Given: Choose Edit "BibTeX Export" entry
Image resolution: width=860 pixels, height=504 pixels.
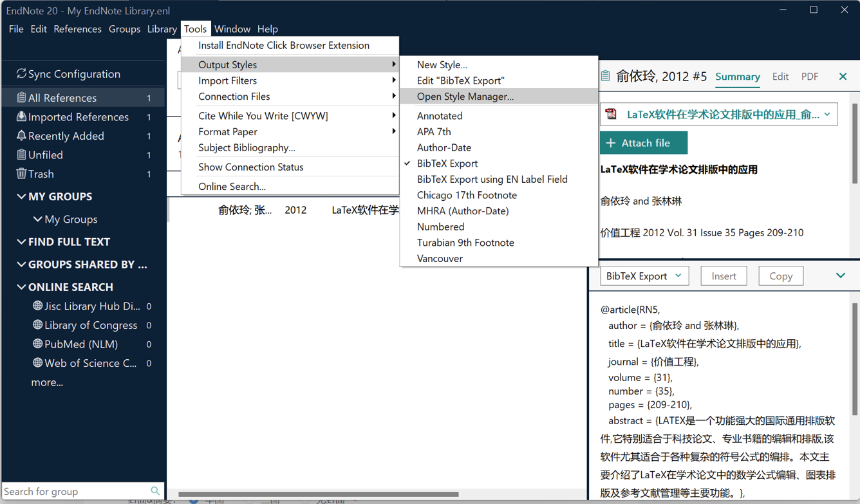Looking at the screenshot, I should 498,80.
